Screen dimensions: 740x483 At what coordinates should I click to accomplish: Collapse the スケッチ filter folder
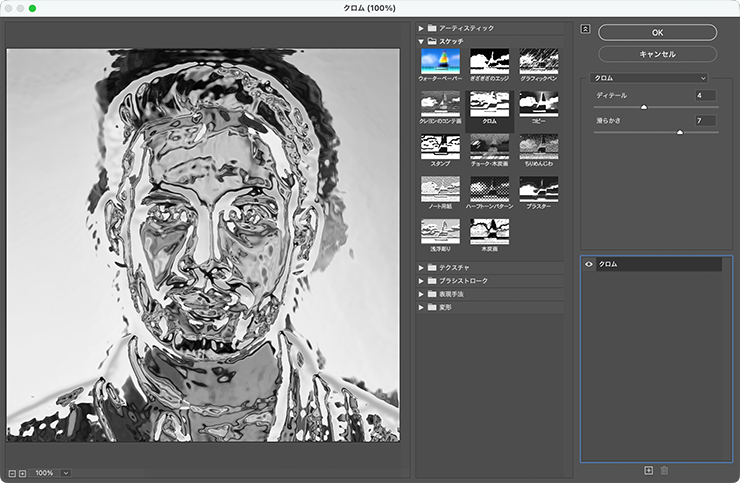point(421,42)
